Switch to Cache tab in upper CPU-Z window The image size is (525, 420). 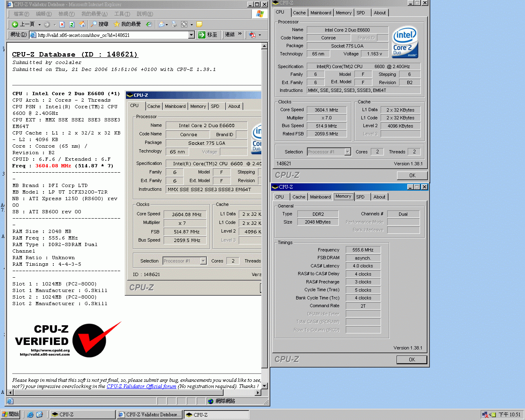pos(299,13)
